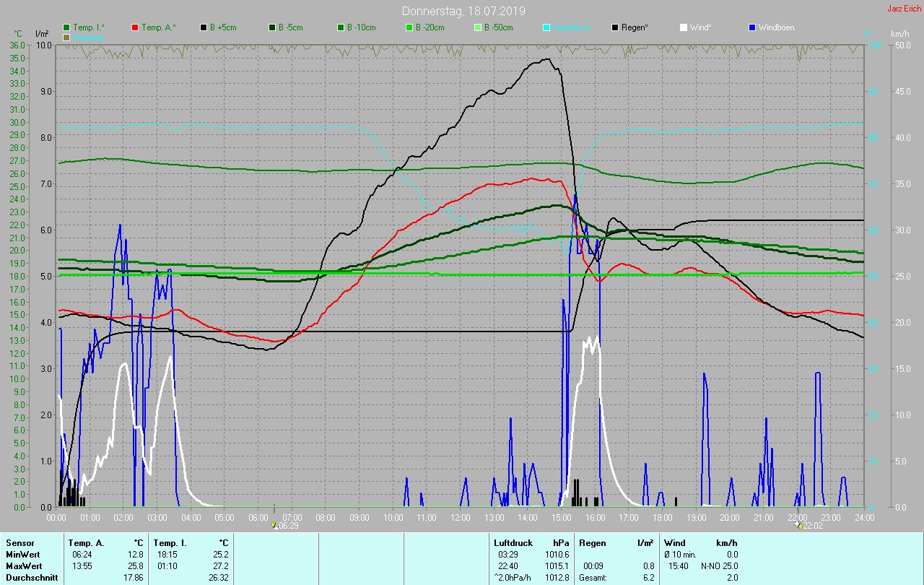Click the average outdoor temperature '17.86'
This screenshot has height=585, width=924.
[133, 578]
